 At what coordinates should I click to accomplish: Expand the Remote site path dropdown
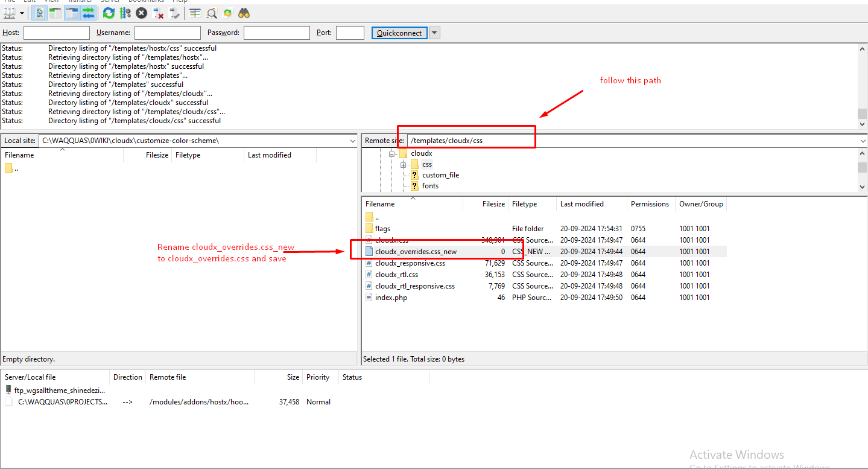(862, 141)
